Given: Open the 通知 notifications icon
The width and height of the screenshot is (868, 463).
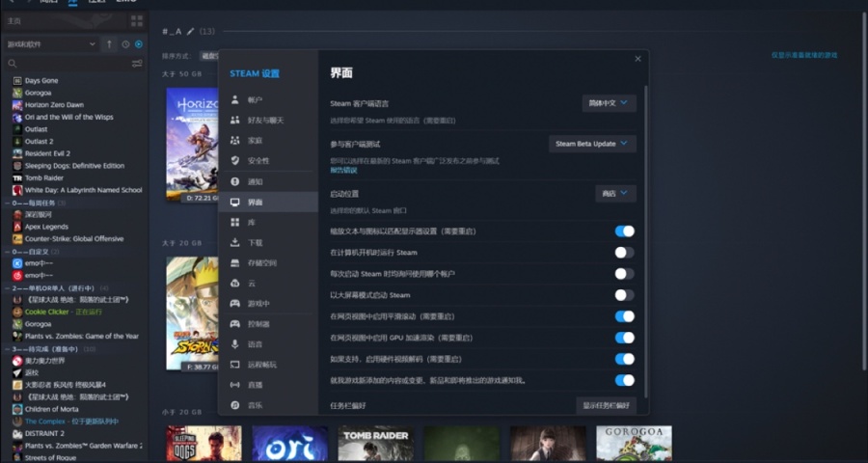Looking at the screenshot, I should point(235,181).
